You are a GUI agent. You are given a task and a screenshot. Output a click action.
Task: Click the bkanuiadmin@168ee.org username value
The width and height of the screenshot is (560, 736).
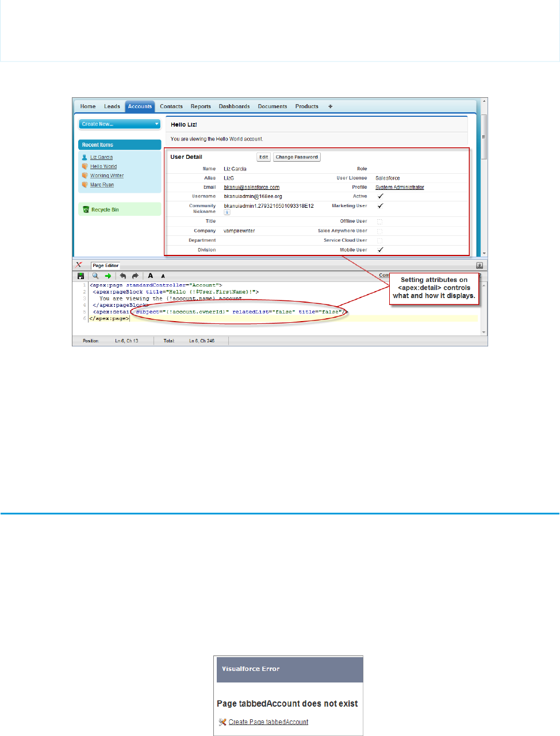click(253, 196)
